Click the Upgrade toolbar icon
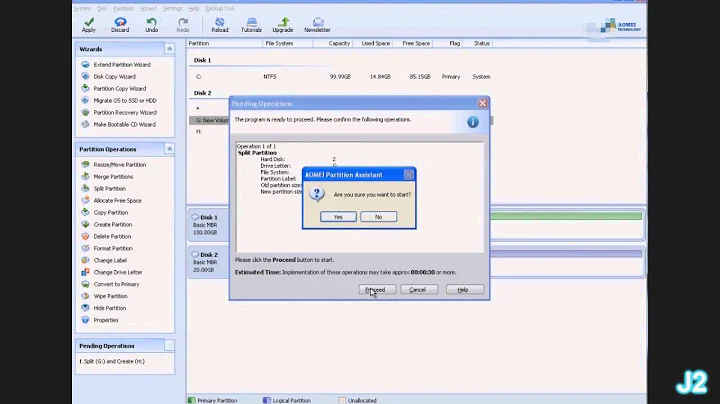Image resolution: width=720 pixels, height=404 pixels. (x=282, y=25)
